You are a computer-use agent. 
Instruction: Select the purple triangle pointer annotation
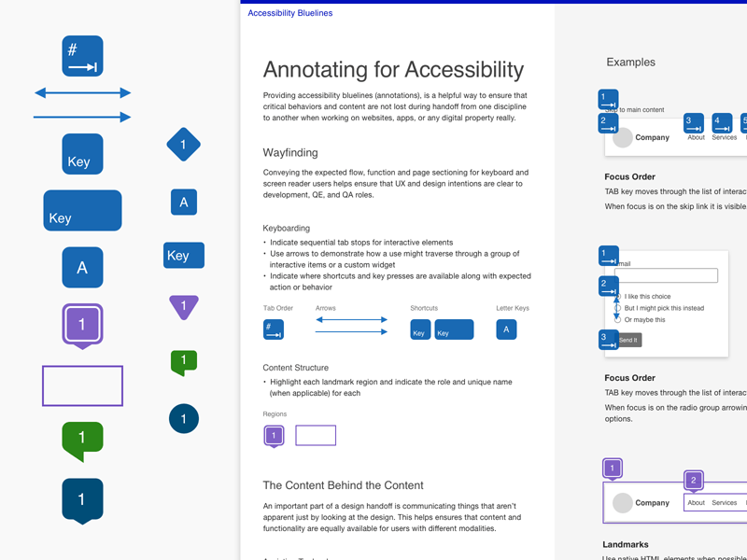[183, 303]
